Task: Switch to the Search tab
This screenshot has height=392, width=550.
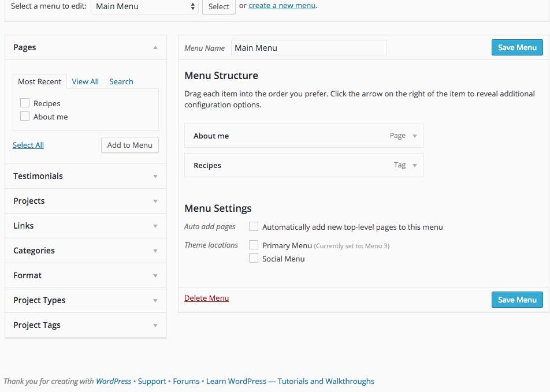Action: 121,81
